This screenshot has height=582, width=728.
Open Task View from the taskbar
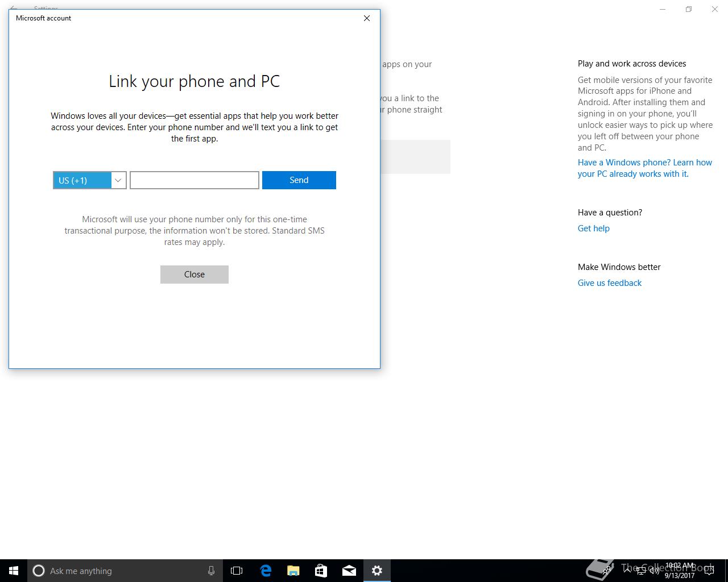[237, 571]
